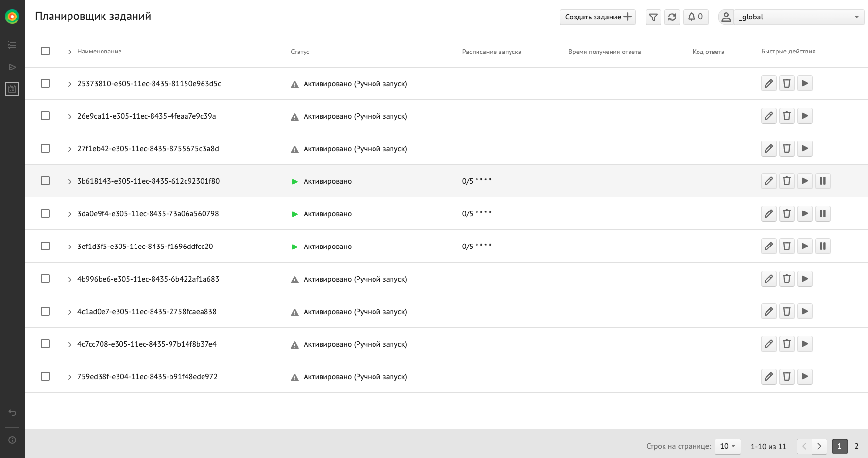
Task: Pause task 3b618143-e305-11ec-8435-612c92301f80
Action: (822, 181)
